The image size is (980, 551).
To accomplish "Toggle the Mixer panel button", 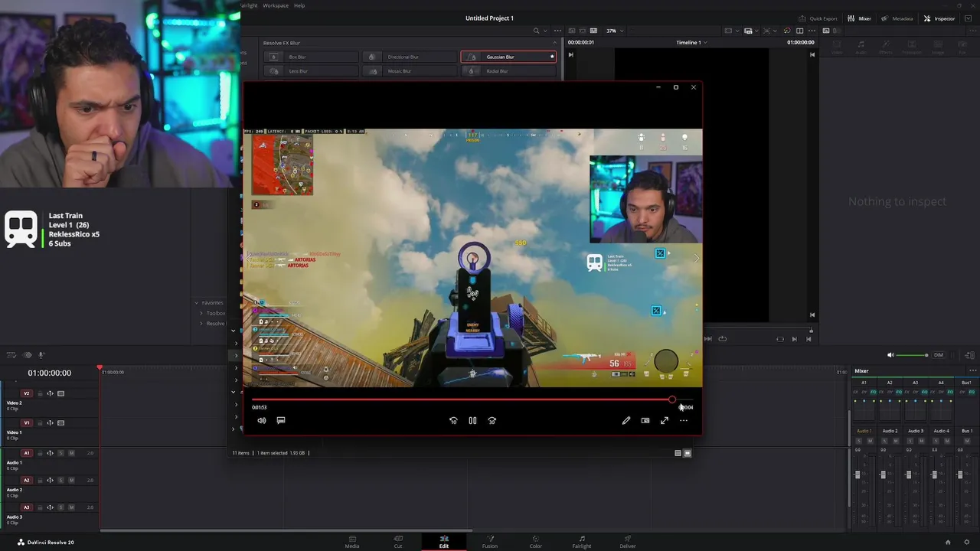I will click(859, 18).
